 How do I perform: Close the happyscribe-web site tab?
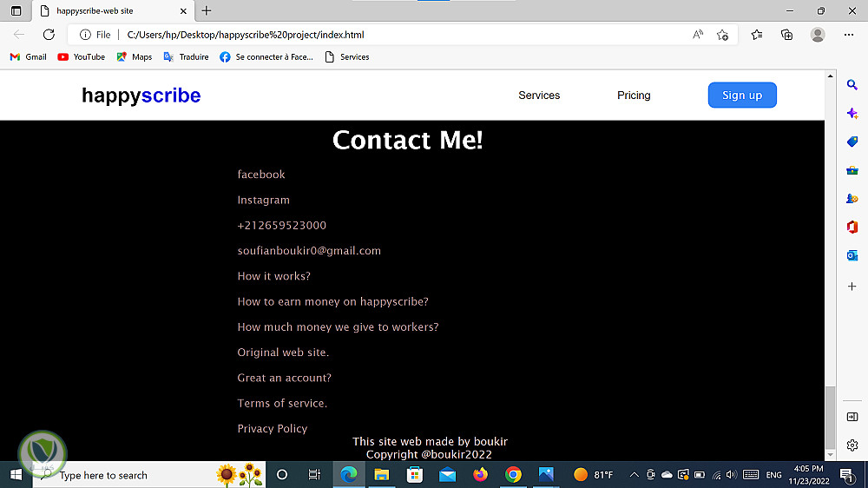tap(183, 10)
